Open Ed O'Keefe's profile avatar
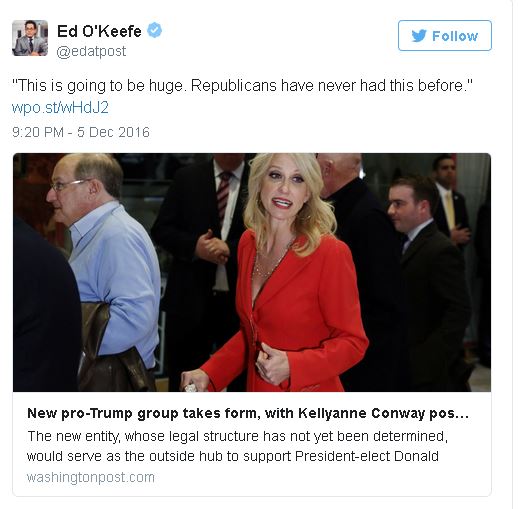518x509 pixels. [x=30, y=38]
